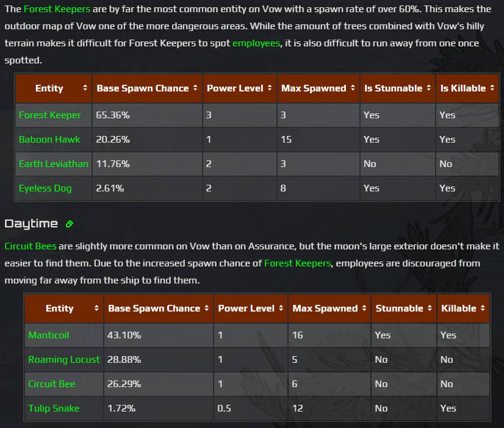This screenshot has height=428, width=504.
Task: Click the Circuit Bees link in paragraph
Action: tap(31, 246)
